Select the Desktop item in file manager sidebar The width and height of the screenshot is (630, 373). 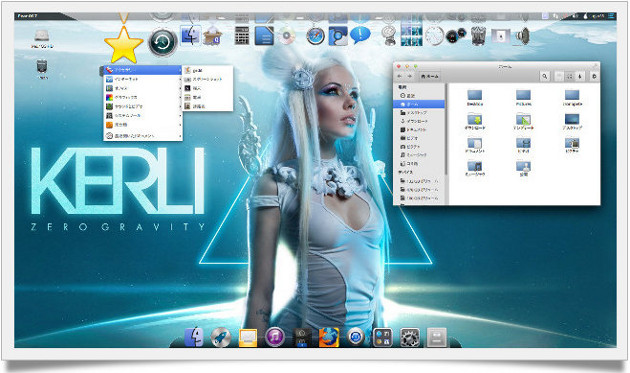click(x=419, y=113)
